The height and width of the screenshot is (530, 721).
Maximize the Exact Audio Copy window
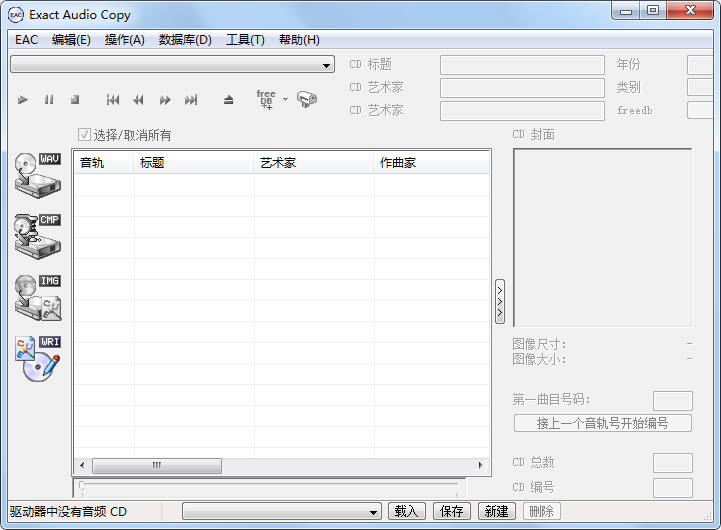pos(653,11)
